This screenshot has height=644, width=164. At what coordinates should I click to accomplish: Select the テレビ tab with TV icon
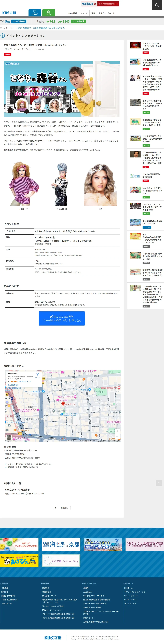[x=35, y=13]
